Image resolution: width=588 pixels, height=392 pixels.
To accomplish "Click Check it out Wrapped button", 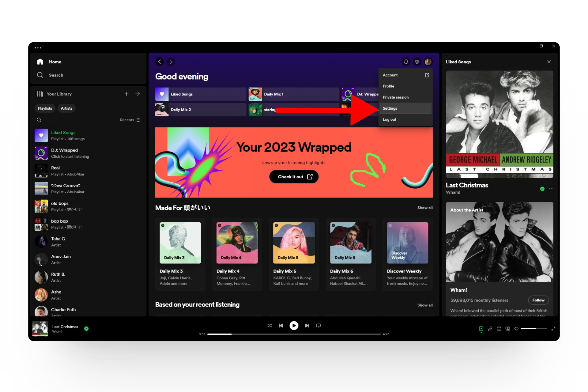I will (294, 177).
